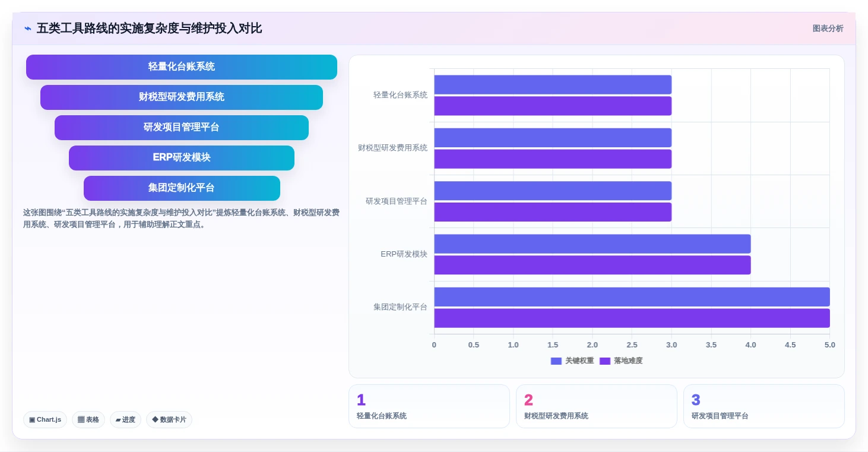
Task: Click the x-axis value 2.5
Action: click(x=632, y=345)
